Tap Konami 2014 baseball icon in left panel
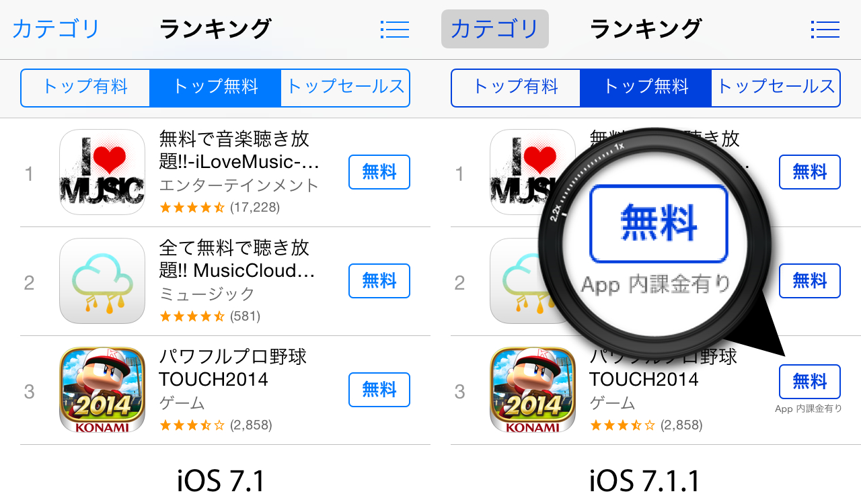This screenshot has height=504, width=861. tap(102, 390)
